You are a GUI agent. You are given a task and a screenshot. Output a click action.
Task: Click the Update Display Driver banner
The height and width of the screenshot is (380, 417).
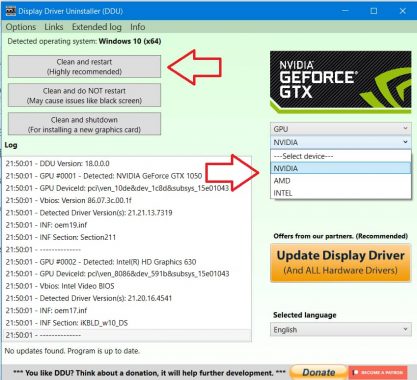[x=340, y=263]
